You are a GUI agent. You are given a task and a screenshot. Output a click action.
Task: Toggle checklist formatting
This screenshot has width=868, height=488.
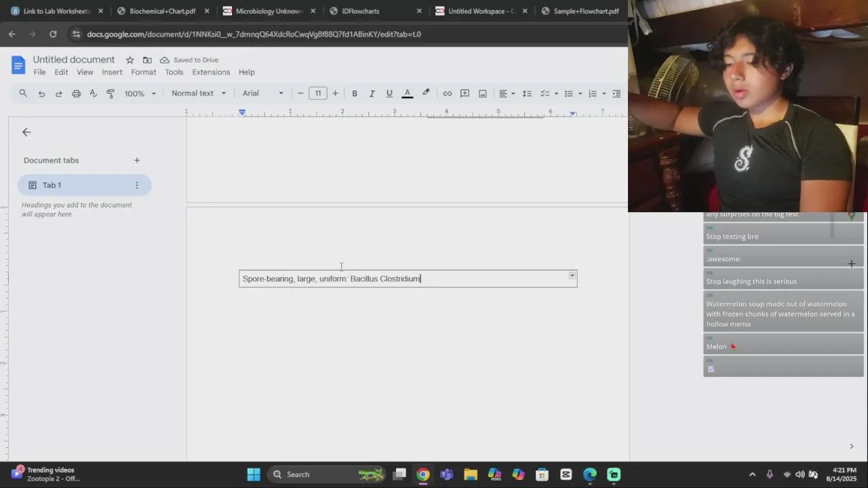click(x=545, y=94)
